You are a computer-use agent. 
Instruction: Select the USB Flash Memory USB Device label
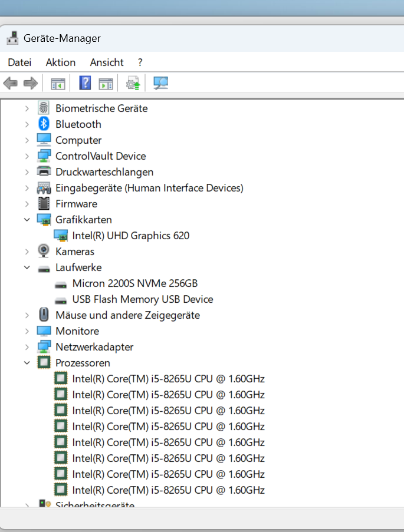143,299
